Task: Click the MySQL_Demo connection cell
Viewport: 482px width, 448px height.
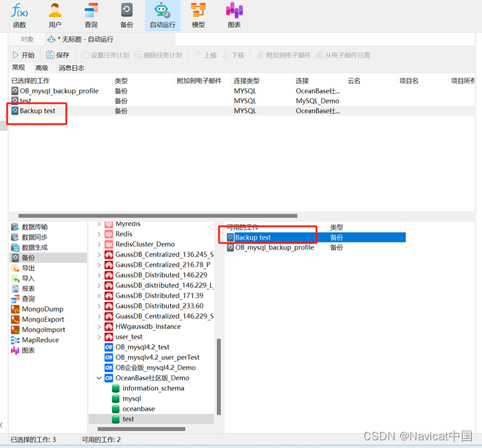Action: [317, 101]
